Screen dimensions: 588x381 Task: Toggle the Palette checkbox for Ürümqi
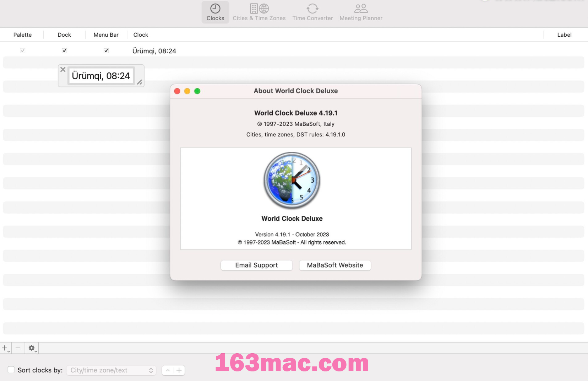click(x=23, y=50)
